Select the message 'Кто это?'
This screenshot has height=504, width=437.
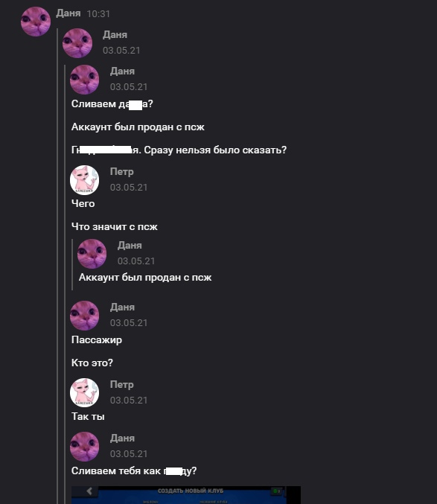(x=92, y=363)
